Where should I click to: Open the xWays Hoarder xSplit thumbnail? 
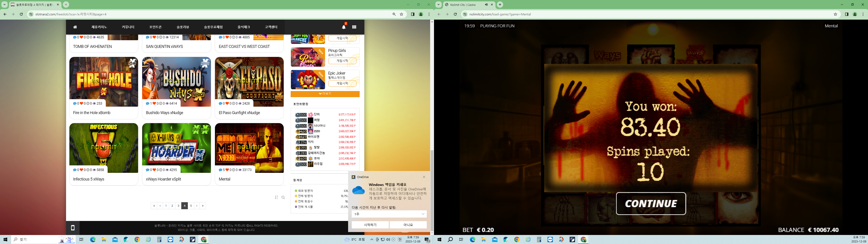click(177, 148)
